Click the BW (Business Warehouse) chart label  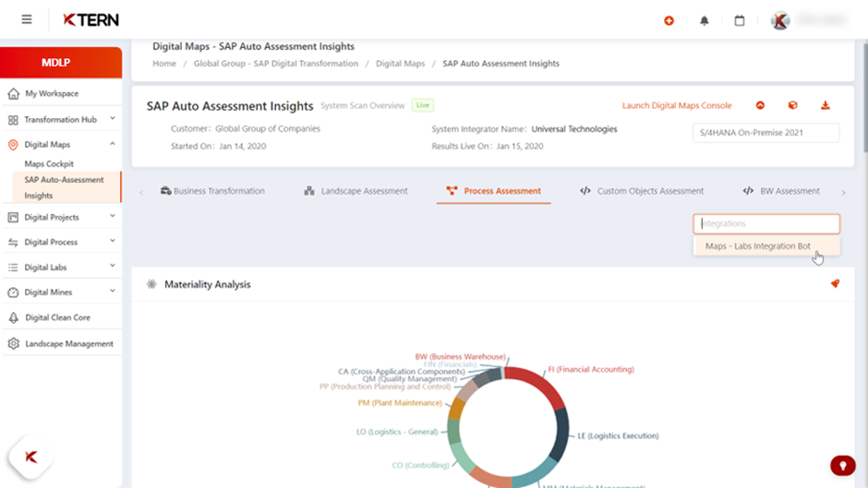(x=460, y=357)
